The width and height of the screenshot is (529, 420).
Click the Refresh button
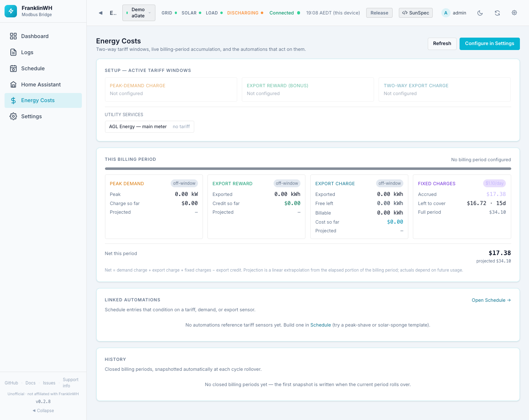click(x=442, y=44)
